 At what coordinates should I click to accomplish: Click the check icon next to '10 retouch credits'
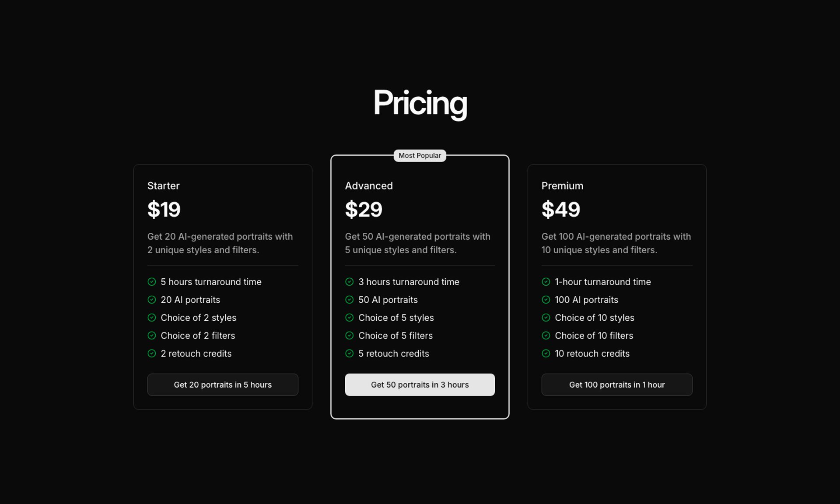click(x=546, y=353)
